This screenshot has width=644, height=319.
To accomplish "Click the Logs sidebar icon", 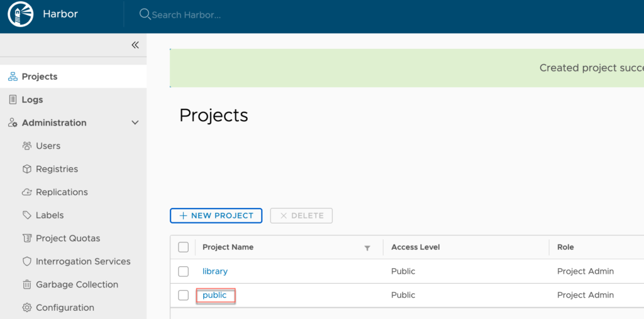I will (x=13, y=100).
